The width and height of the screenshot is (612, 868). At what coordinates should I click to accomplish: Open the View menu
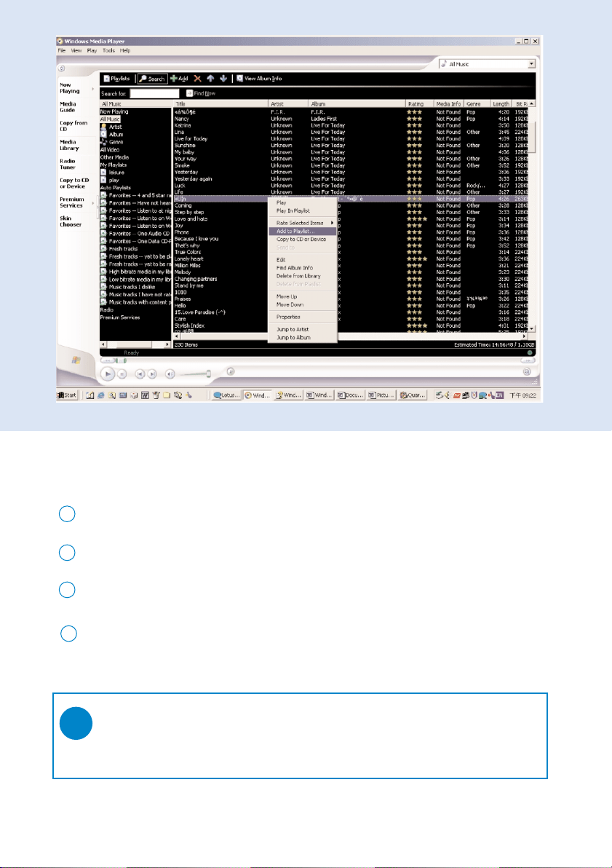[x=76, y=50]
